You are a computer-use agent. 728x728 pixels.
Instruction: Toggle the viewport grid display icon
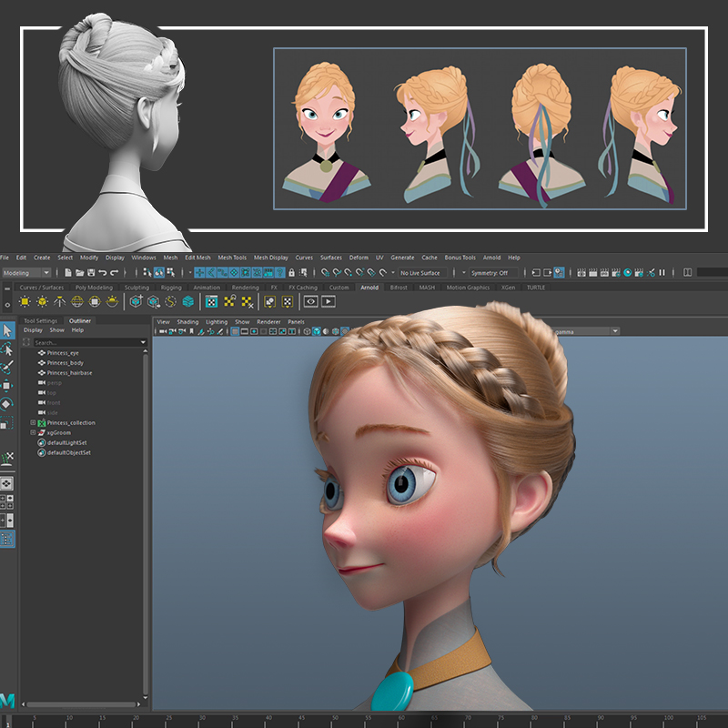[235, 331]
